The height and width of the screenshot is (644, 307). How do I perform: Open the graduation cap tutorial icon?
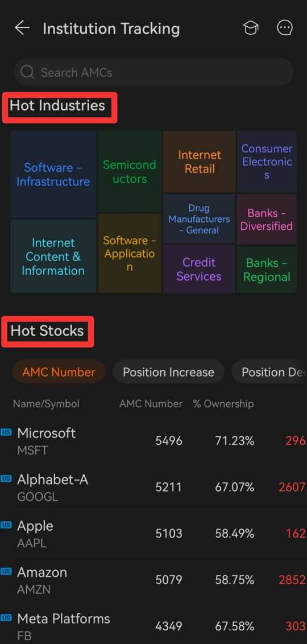click(250, 28)
